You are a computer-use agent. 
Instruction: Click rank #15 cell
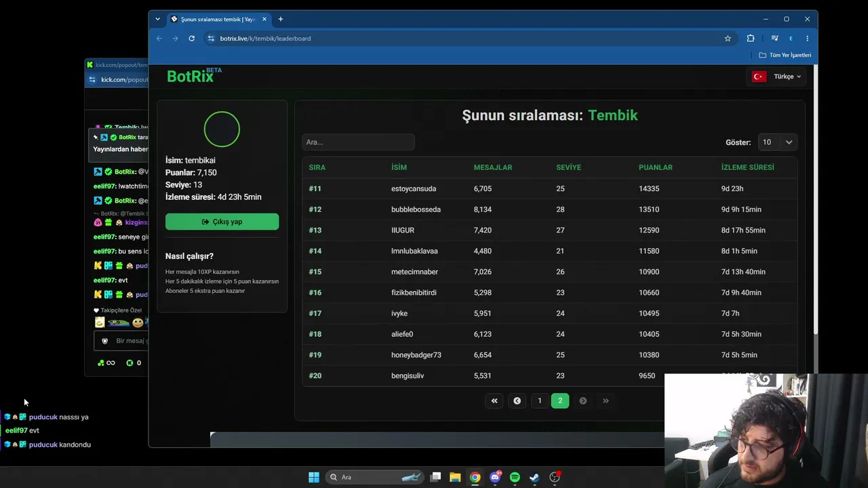(x=315, y=272)
